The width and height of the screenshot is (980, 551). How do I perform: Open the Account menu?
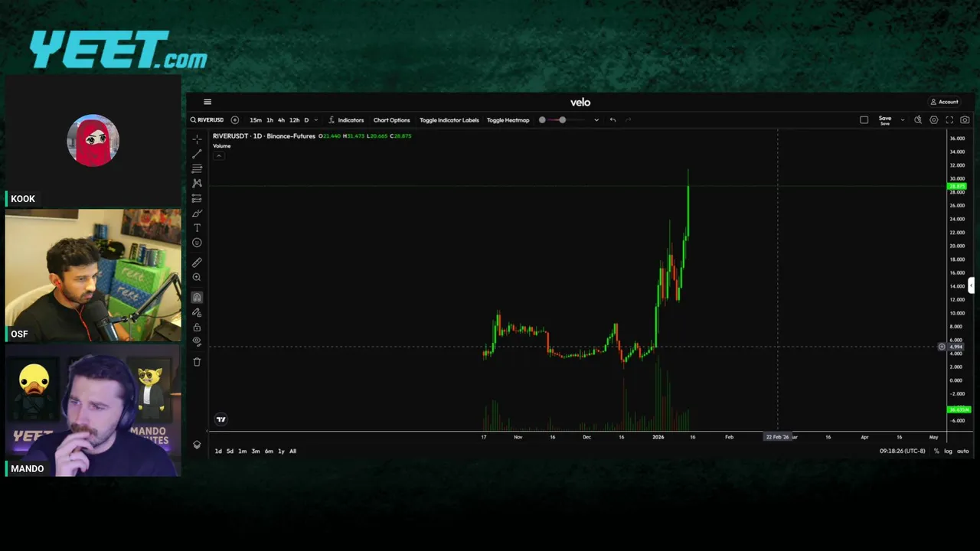tap(945, 102)
